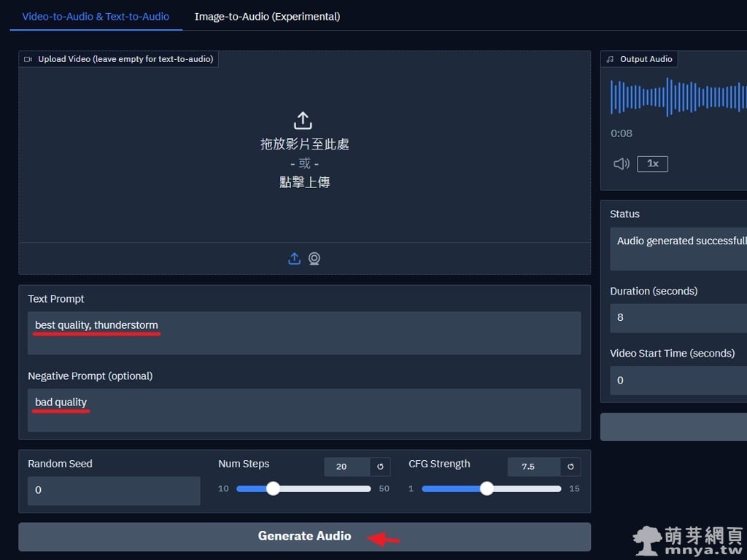747x560 pixels.
Task: Mute the output audio speaker icon
Action: click(622, 164)
